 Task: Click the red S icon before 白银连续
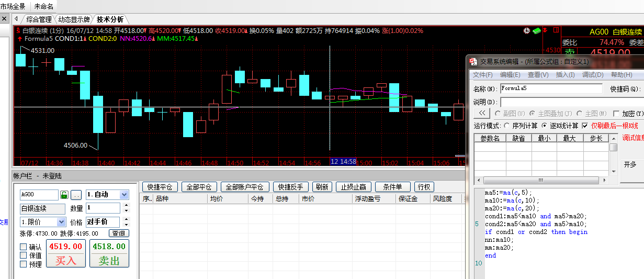click(x=18, y=31)
